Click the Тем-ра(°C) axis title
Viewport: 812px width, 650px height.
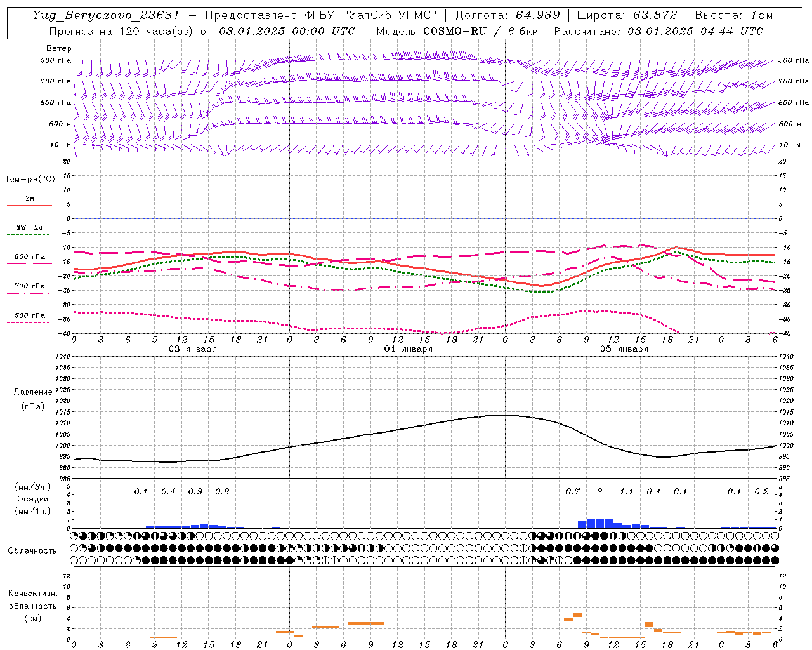(30, 180)
